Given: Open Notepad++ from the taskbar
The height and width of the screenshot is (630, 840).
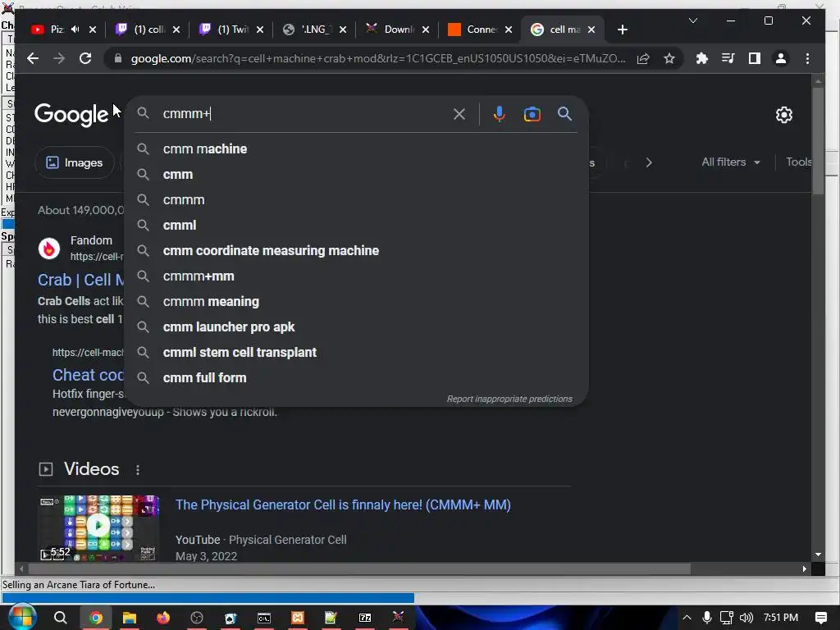Looking at the screenshot, I should coord(331,618).
